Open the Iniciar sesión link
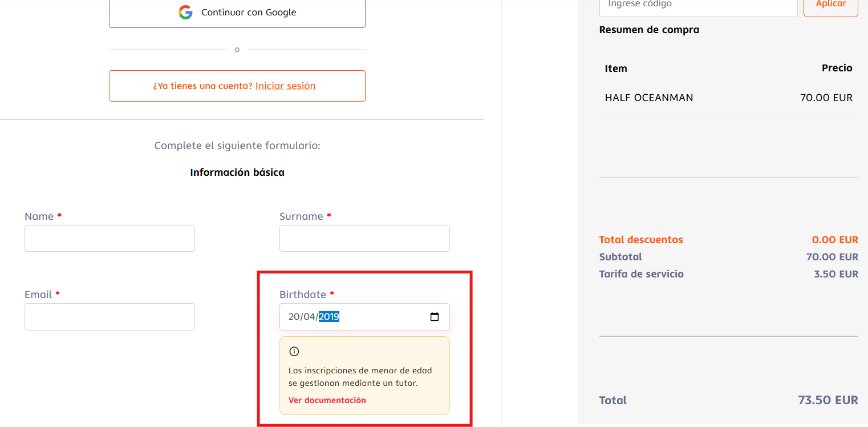The image size is (868, 427). tap(285, 86)
